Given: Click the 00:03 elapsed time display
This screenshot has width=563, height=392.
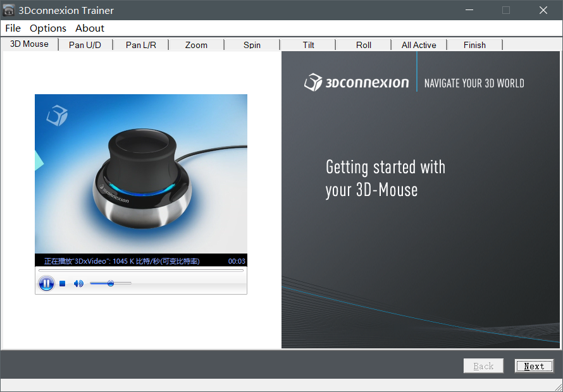Looking at the screenshot, I should pyautogui.click(x=237, y=261).
